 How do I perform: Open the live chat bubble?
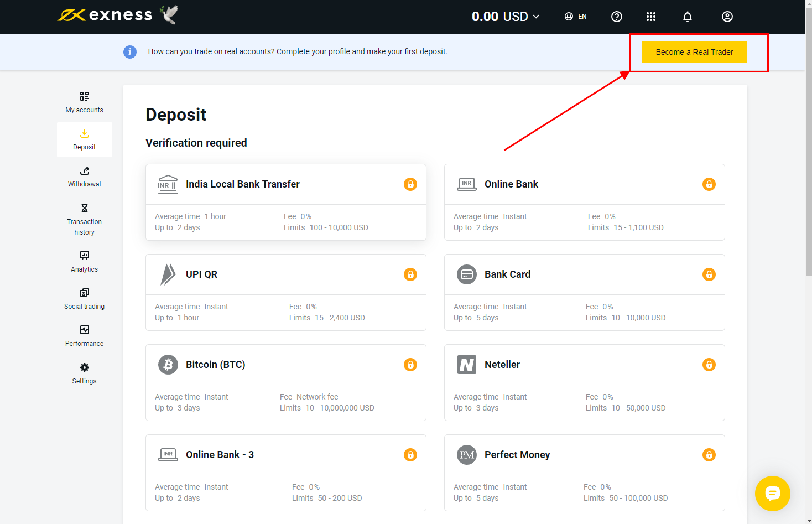coord(772,493)
